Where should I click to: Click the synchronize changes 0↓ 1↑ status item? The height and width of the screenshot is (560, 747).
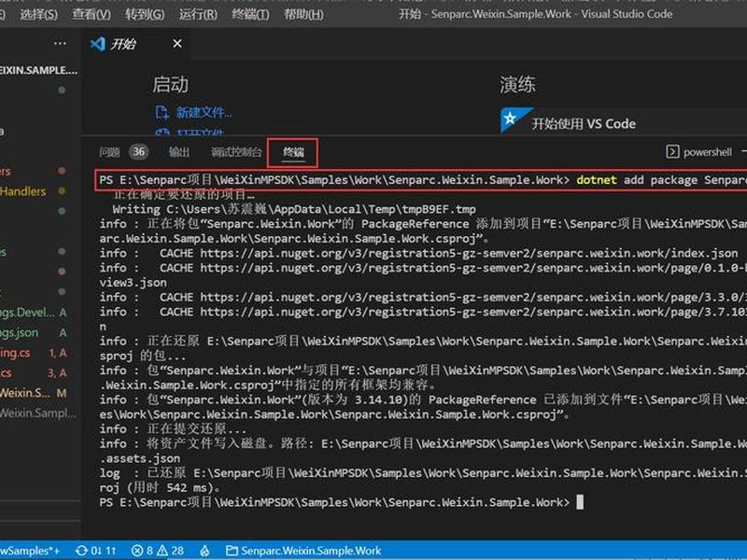pyautogui.click(x=96, y=551)
